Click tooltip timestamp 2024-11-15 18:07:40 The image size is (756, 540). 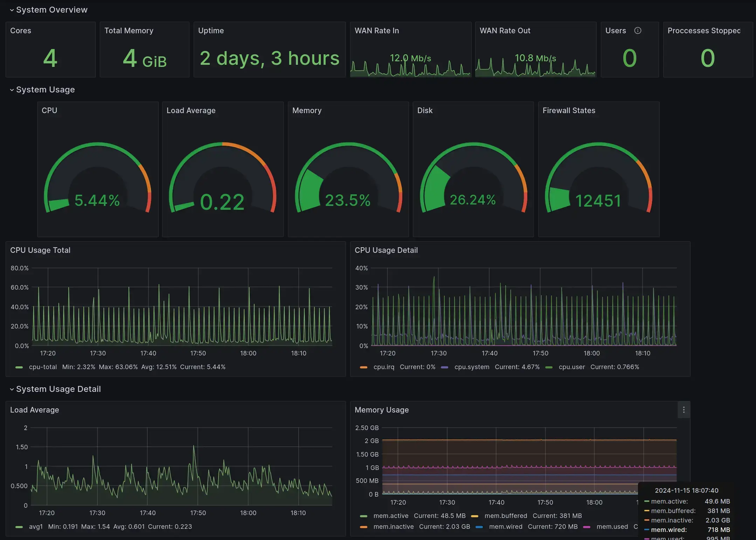tap(687, 491)
